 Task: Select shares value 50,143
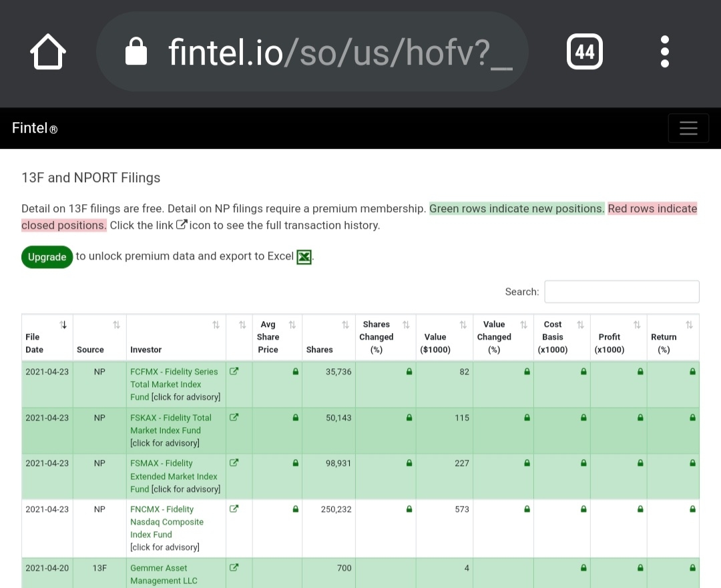338,417
